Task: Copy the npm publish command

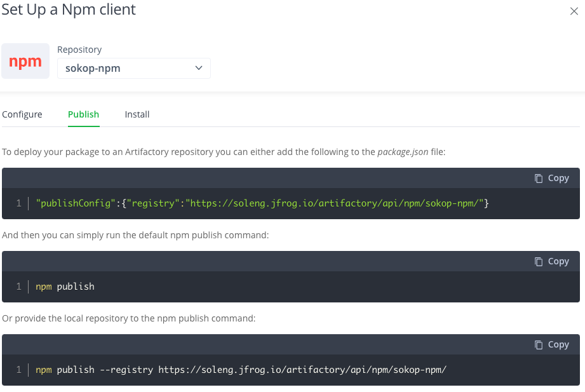Action: coord(552,262)
